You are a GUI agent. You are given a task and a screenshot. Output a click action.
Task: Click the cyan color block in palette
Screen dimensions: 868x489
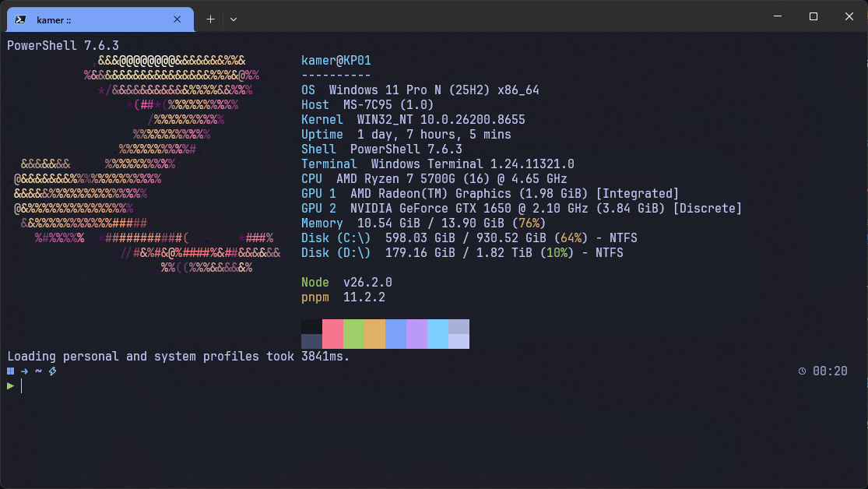click(x=438, y=334)
